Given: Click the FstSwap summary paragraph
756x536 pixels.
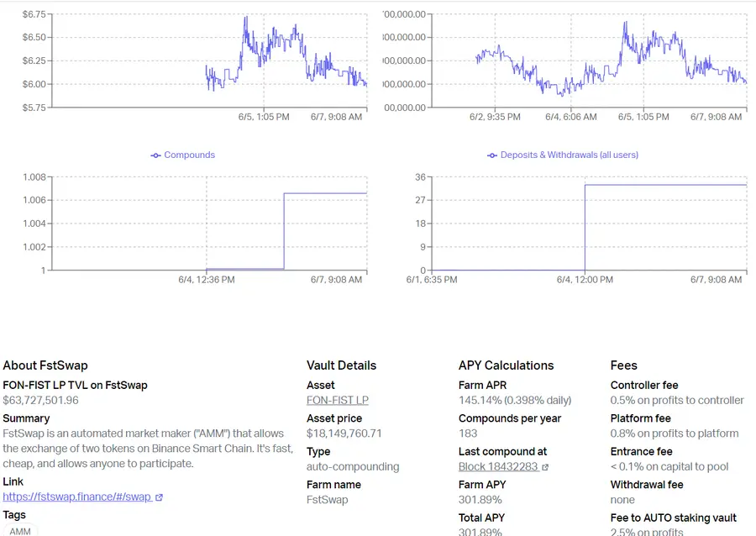Looking at the screenshot, I should tap(148, 449).
